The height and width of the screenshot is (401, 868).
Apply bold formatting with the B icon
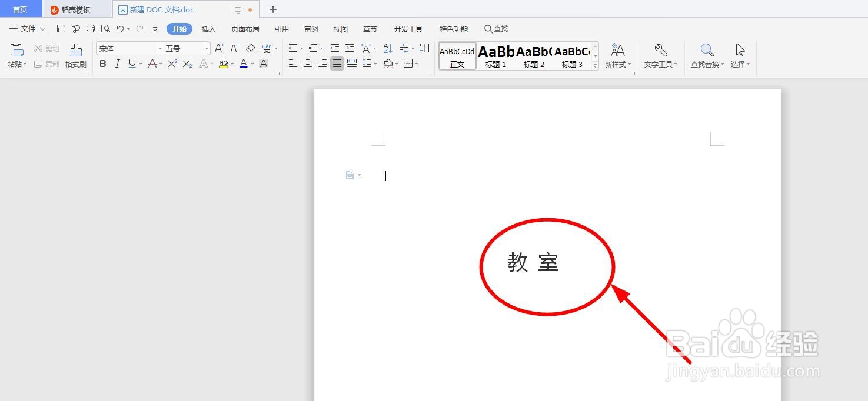[103, 64]
